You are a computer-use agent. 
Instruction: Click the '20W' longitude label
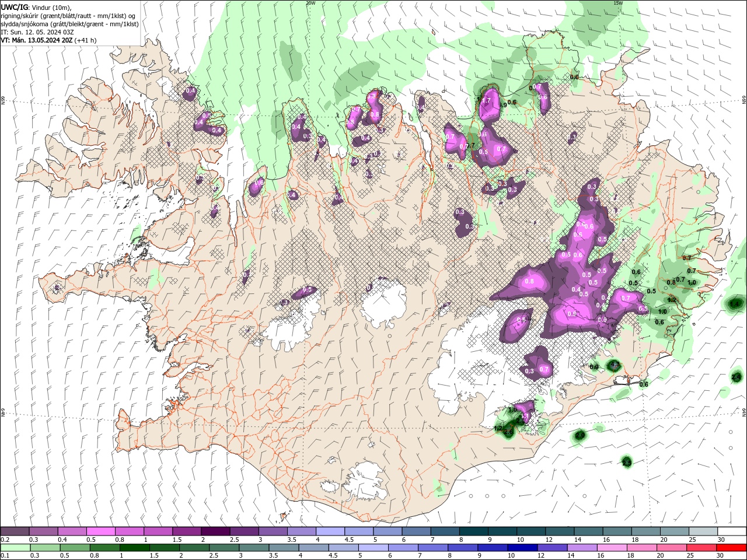[x=310, y=3]
